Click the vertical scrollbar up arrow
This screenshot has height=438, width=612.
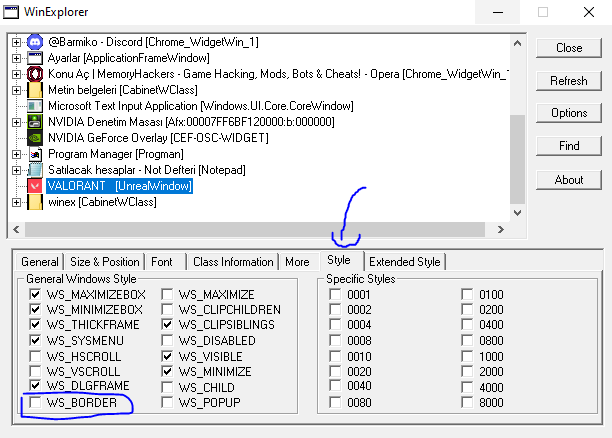pyautogui.click(x=518, y=43)
